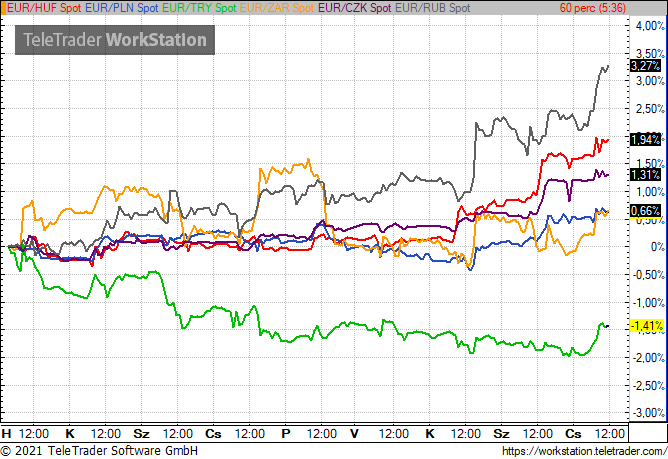The width and height of the screenshot is (668, 459).
Task: Click the -3,00% axis label
Action: 648,413
